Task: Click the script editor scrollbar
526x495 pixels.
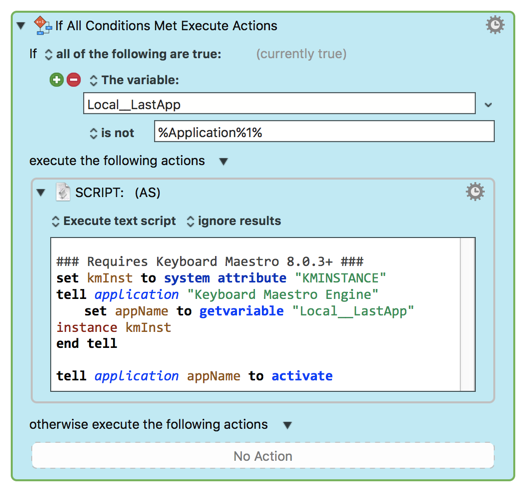Action: tap(468, 314)
